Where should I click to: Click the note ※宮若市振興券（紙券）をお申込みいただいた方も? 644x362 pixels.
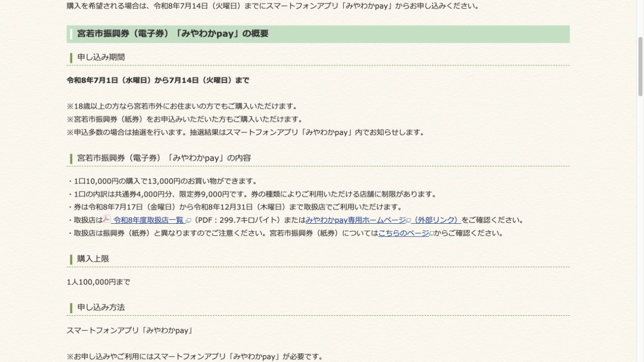[185, 119]
